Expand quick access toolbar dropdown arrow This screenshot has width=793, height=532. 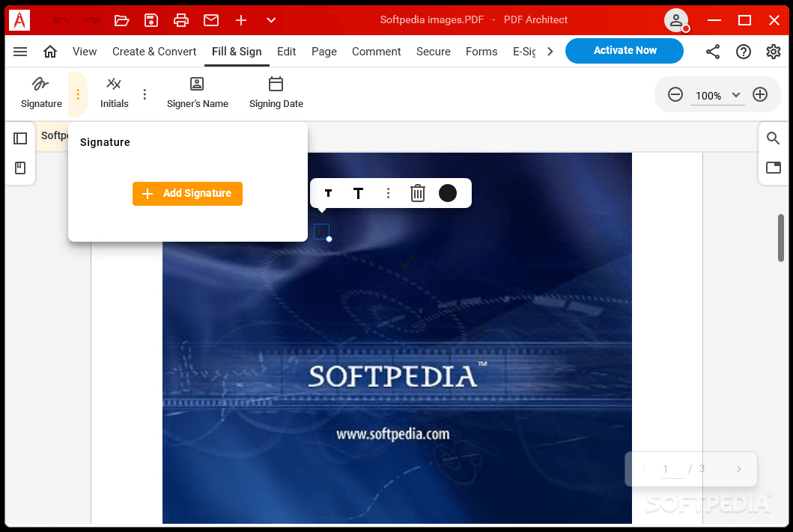tap(271, 20)
